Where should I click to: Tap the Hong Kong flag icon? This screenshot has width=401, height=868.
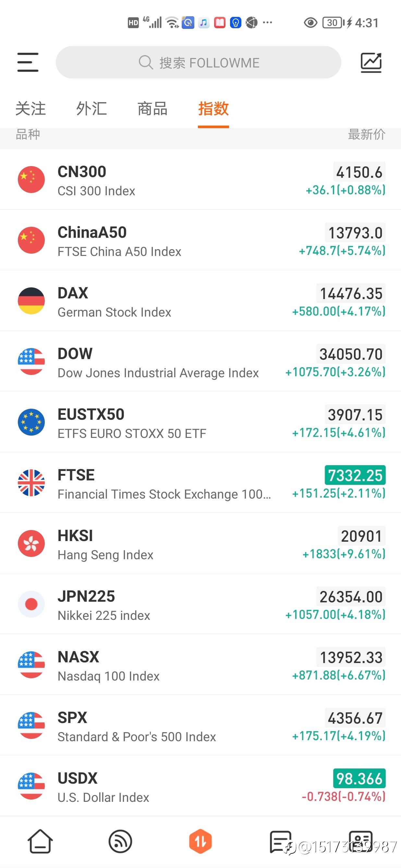point(31,543)
